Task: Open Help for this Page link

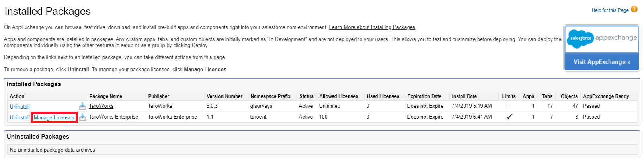Action: point(610,10)
